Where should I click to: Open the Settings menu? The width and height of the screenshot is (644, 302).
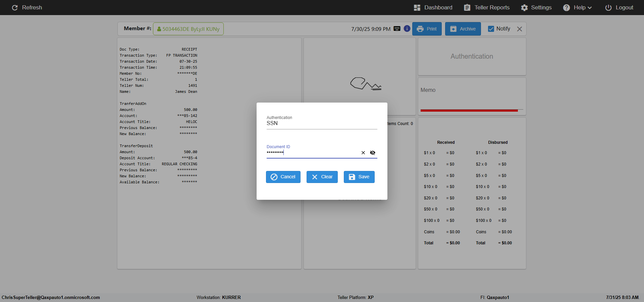(x=536, y=7)
